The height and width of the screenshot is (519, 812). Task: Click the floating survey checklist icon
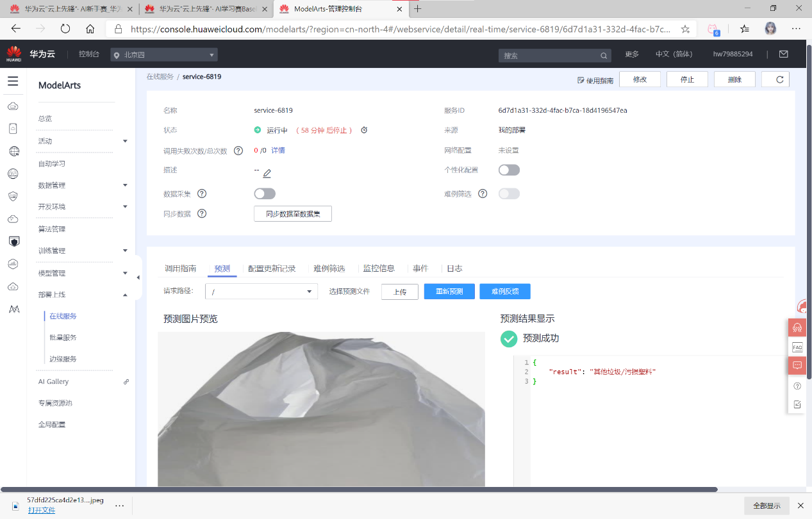797,404
